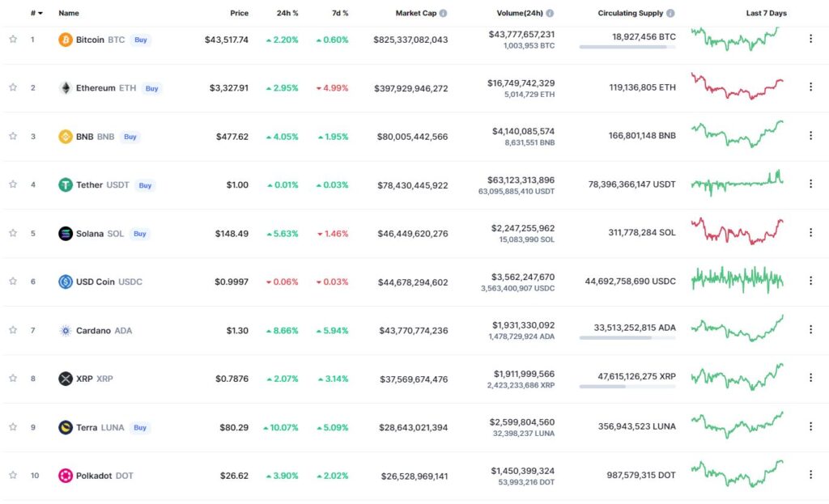Screen dimensions: 829x504
Task: Click the Cardano logo icon
Action: click(x=66, y=330)
